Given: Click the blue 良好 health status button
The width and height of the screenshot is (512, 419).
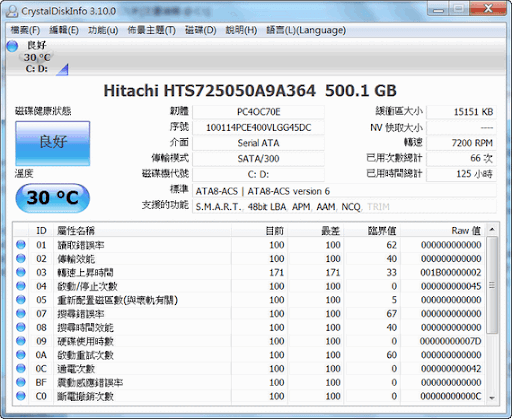Looking at the screenshot, I should point(53,143).
